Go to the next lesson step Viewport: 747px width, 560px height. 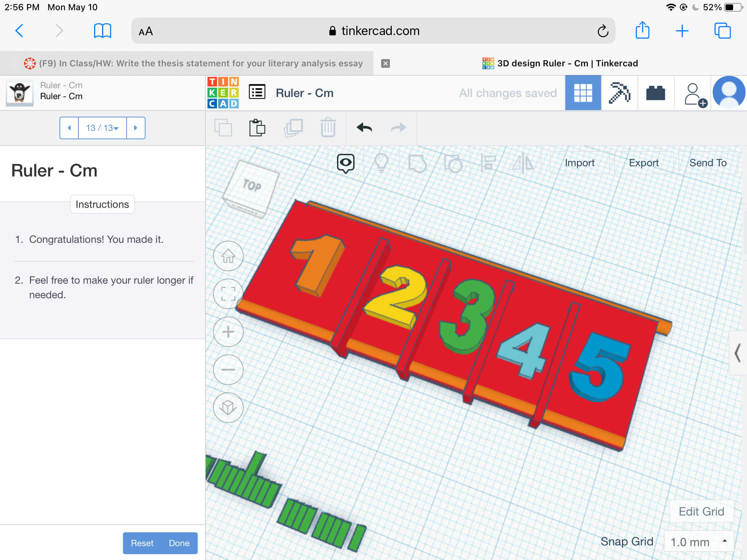(136, 128)
